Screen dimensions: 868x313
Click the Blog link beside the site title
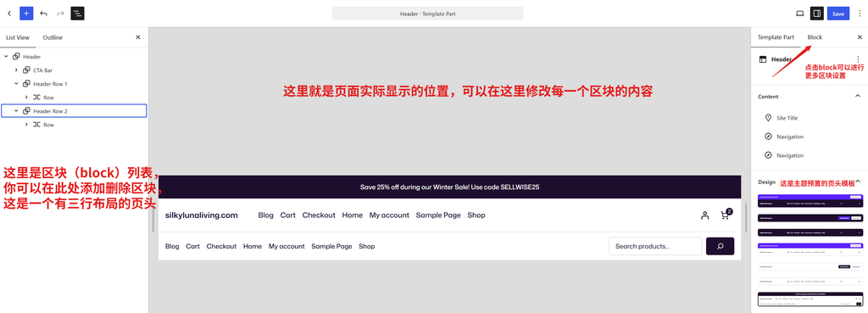[x=265, y=215]
